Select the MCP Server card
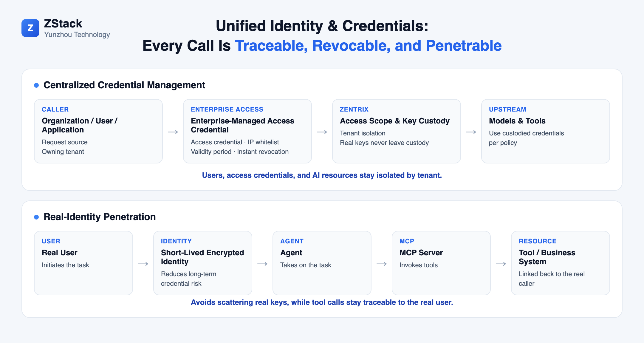 pyautogui.click(x=441, y=263)
